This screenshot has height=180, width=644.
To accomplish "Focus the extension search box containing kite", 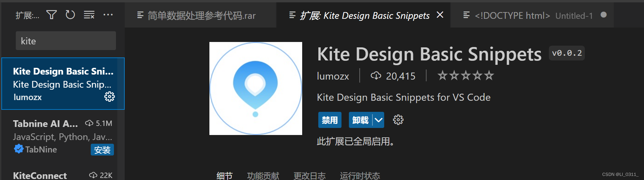I will click(x=66, y=41).
